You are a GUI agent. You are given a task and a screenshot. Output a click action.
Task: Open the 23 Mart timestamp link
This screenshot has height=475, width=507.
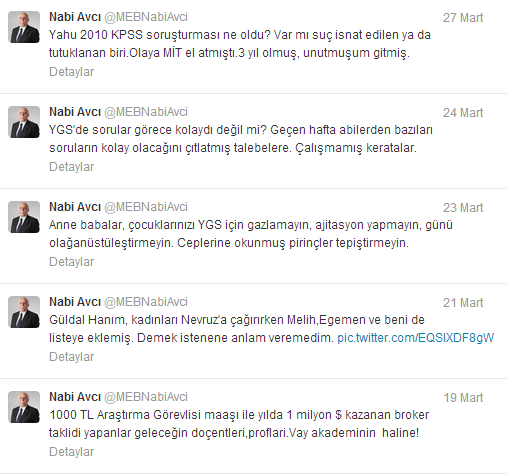coord(463,208)
